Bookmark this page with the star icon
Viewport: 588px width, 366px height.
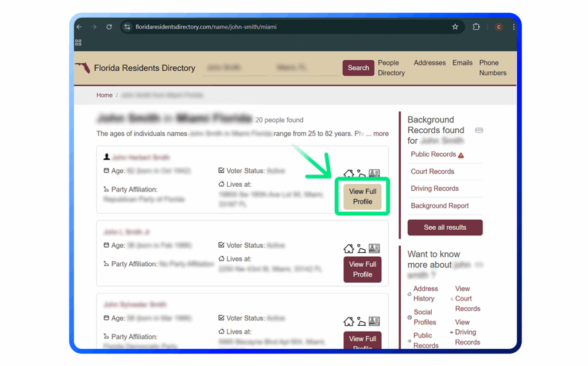click(x=455, y=27)
